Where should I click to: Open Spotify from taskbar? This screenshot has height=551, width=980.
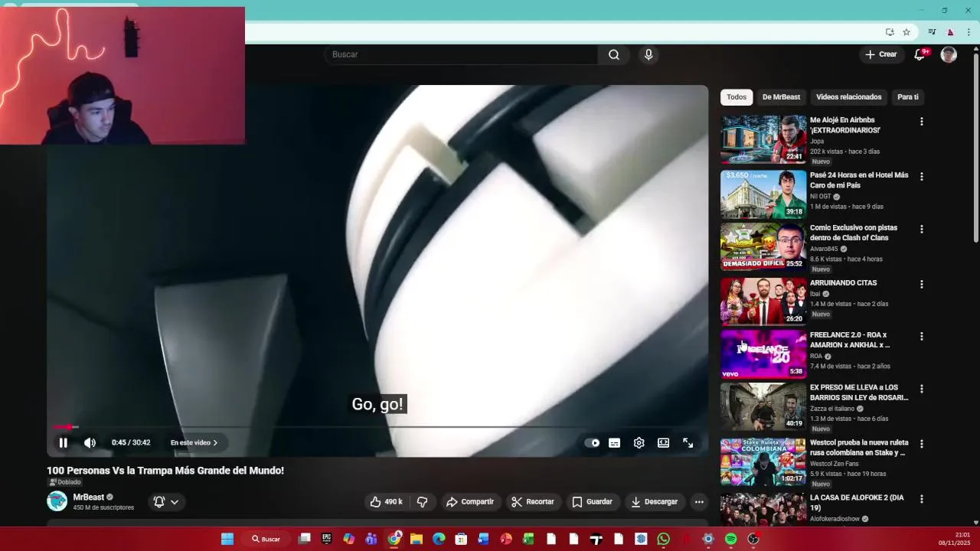730,539
